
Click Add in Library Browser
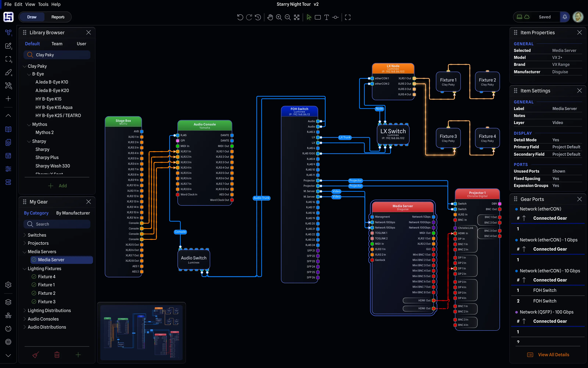(x=58, y=186)
